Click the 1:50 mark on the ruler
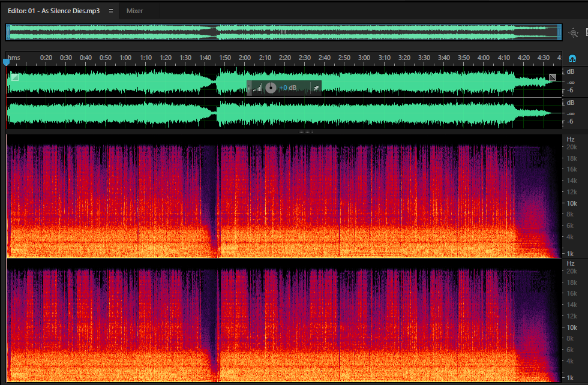 [225, 58]
